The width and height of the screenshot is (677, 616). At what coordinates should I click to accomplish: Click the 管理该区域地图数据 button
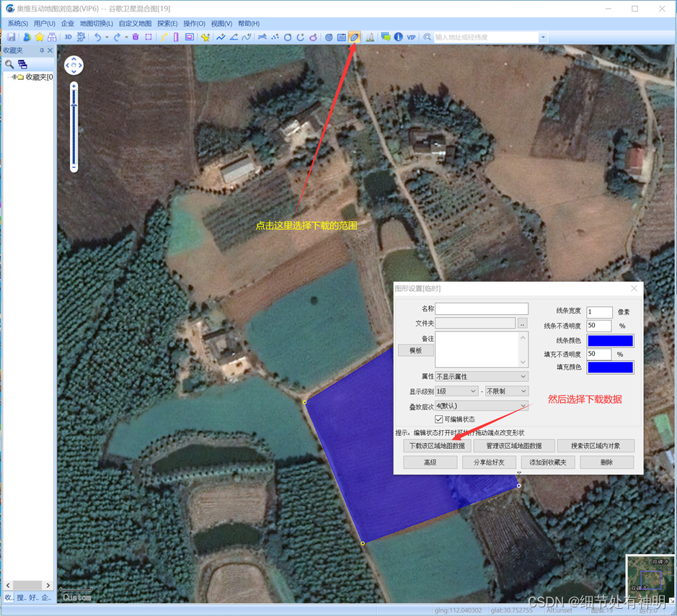pos(514,446)
